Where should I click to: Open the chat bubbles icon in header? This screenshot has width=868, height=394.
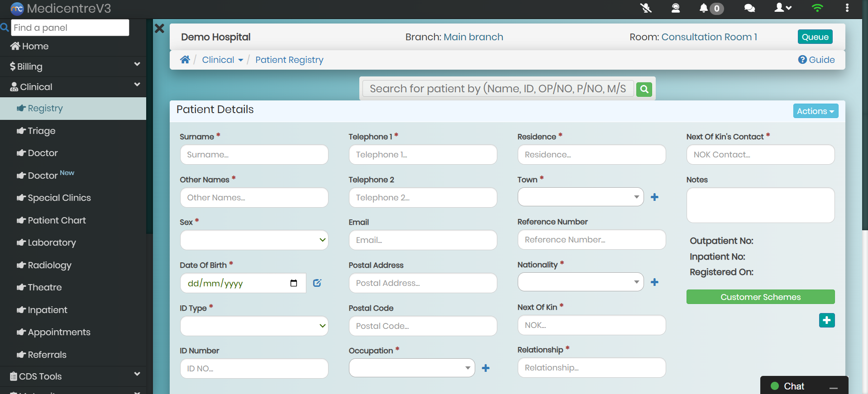749,8
